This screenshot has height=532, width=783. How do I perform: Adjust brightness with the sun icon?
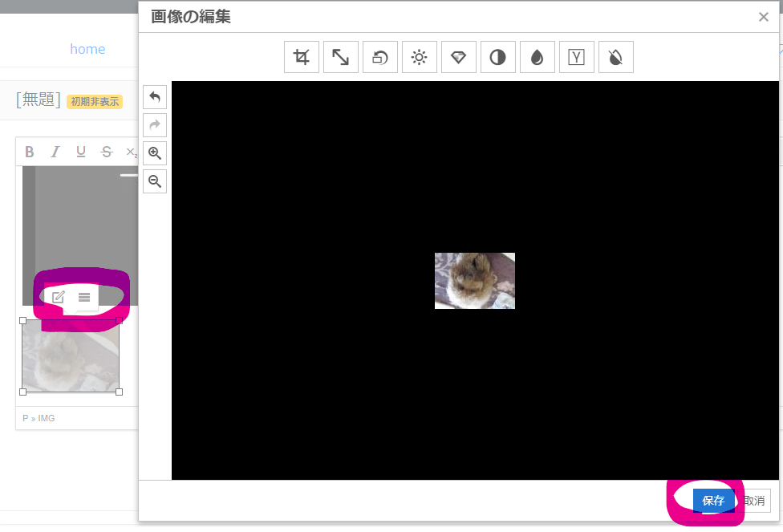[419, 56]
